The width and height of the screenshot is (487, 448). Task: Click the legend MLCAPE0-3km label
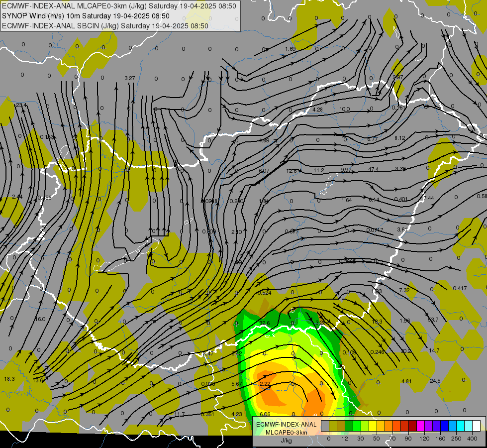pyautogui.click(x=286, y=433)
